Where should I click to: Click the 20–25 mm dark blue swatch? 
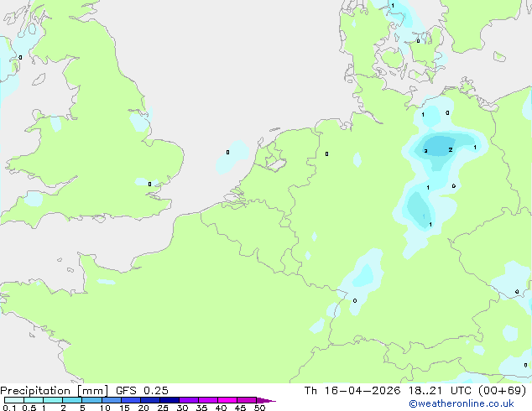(150, 400)
